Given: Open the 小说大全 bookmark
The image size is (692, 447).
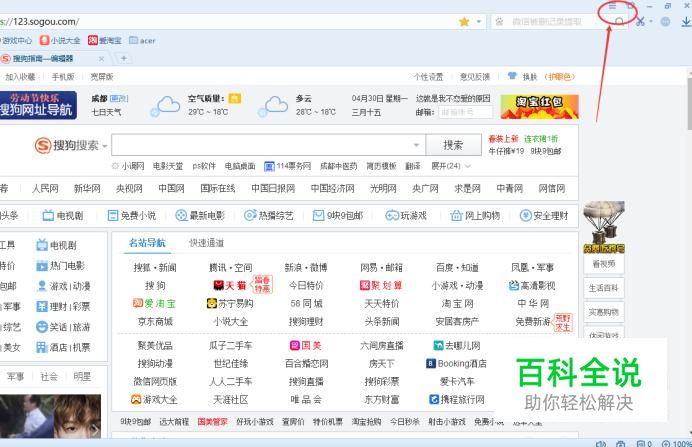Looking at the screenshot, I should (60, 41).
